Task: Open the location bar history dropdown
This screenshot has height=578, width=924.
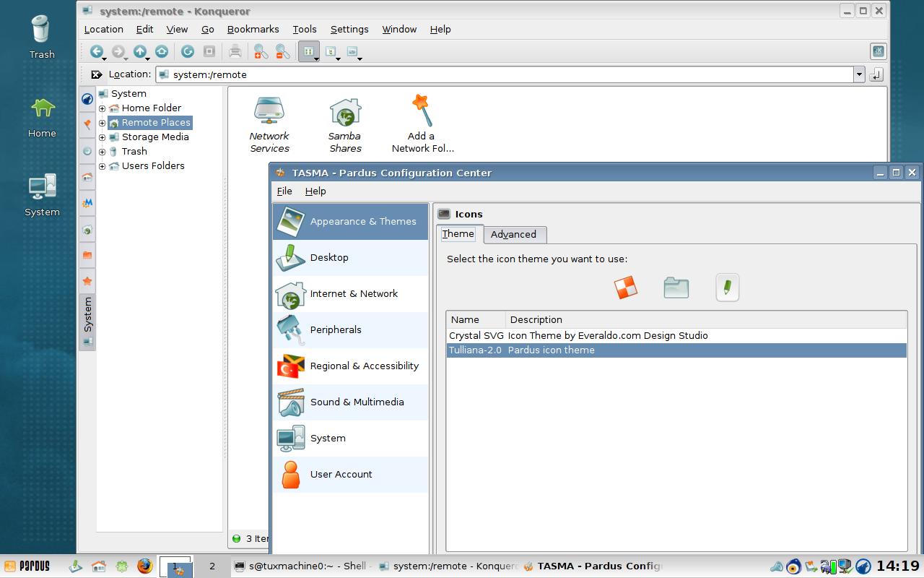Action: click(859, 74)
